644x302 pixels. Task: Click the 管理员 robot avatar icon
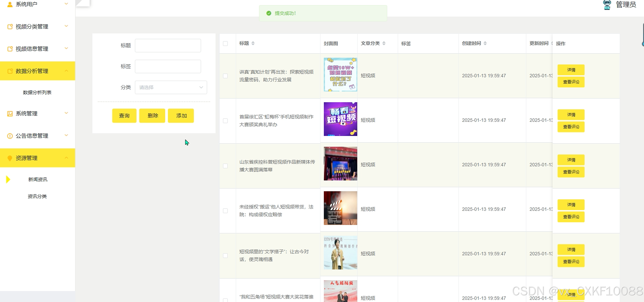click(x=607, y=4)
